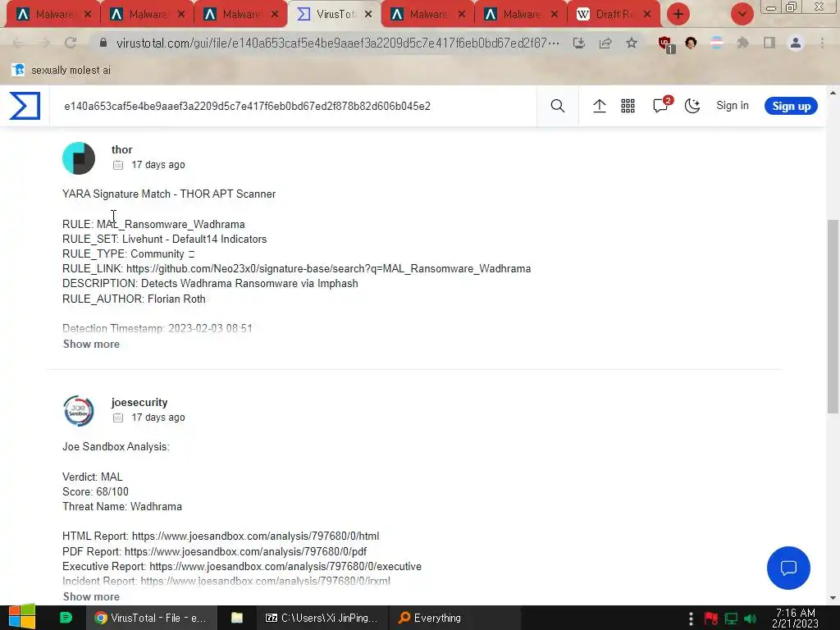Screen dimensions: 840x630
Task: Click the address bar URL
Action: [338, 43]
